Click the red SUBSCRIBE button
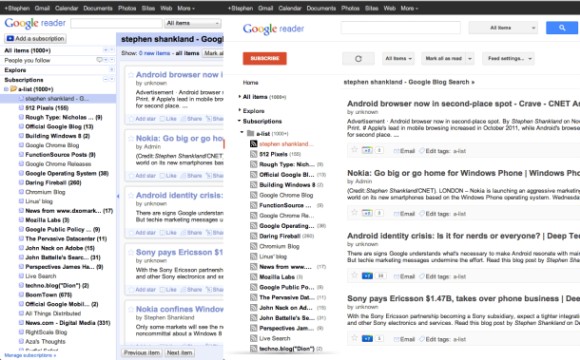Screen dimensions: 580x360 tap(264, 58)
